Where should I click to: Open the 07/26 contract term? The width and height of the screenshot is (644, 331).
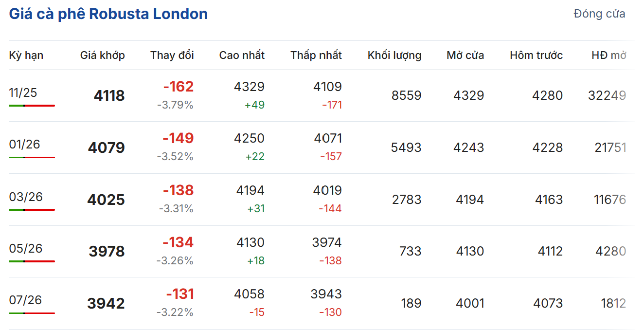click(x=25, y=300)
